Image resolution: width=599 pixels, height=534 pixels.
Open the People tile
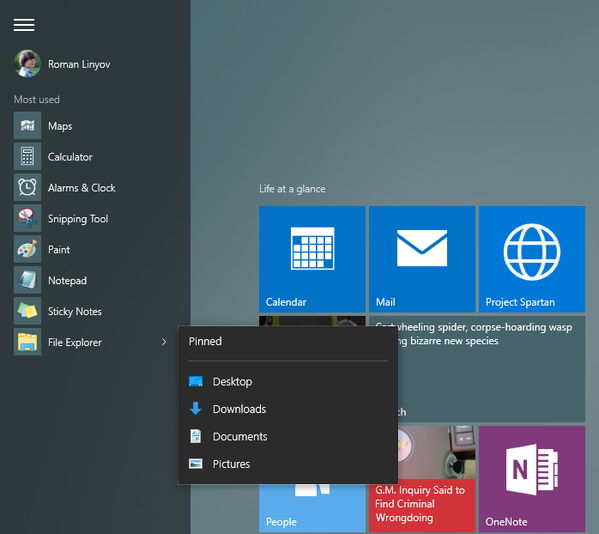tap(312, 508)
